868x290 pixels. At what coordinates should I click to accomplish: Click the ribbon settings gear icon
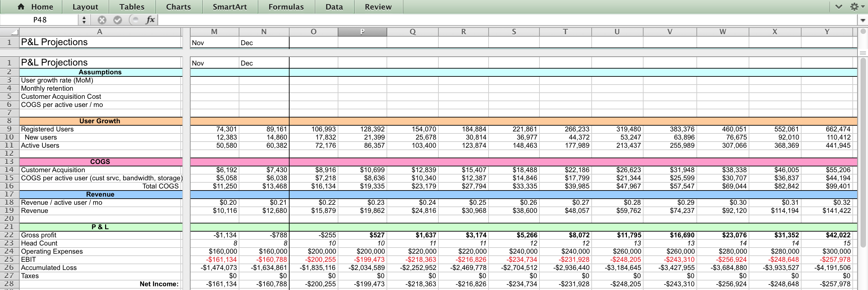point(854,7)
